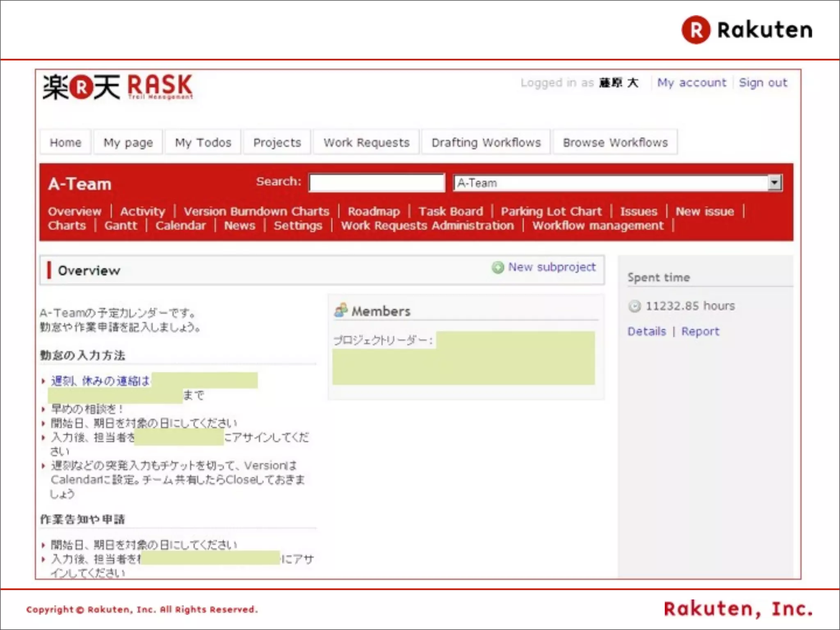Select Task Board in project menu
The image size is (840, 630).
tap(451, 211)
